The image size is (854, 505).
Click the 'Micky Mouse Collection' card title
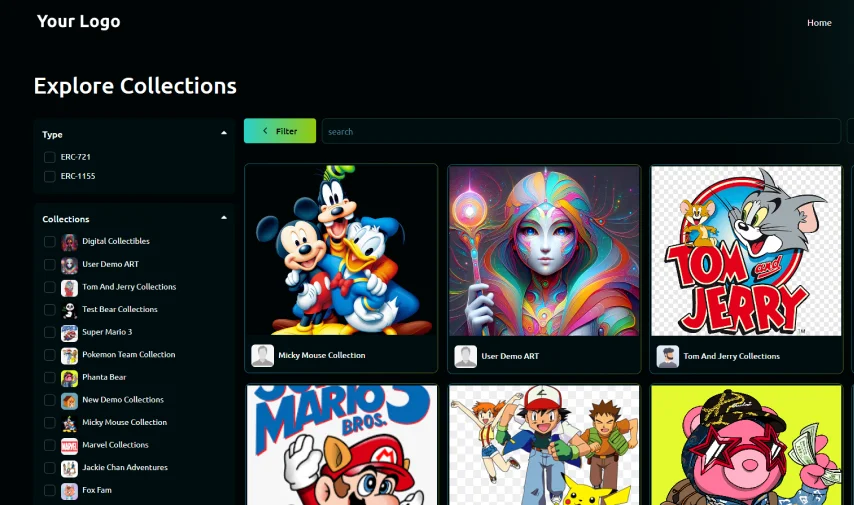pyautogui.click(x=322, y=355)
